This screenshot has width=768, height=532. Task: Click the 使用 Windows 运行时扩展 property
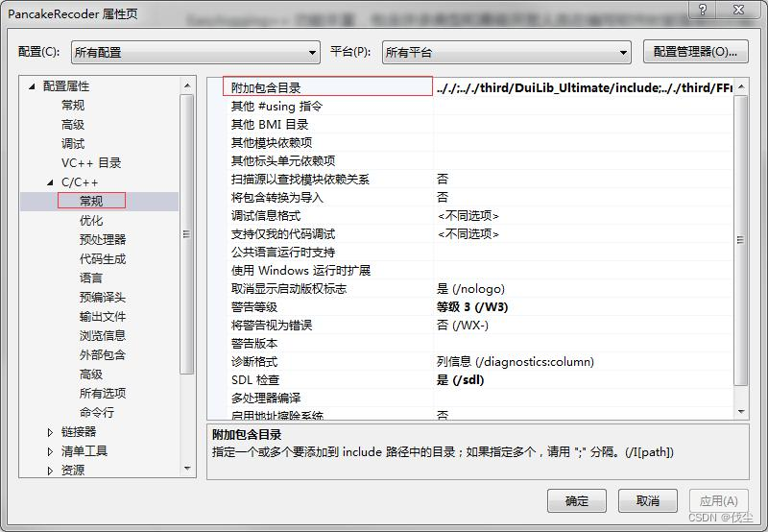300,271
